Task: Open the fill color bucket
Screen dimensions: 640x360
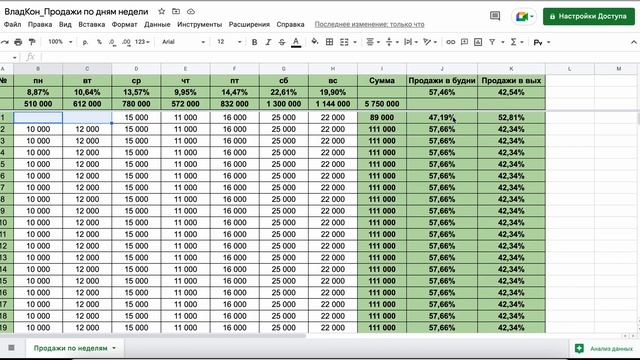Action: (315, 42)
